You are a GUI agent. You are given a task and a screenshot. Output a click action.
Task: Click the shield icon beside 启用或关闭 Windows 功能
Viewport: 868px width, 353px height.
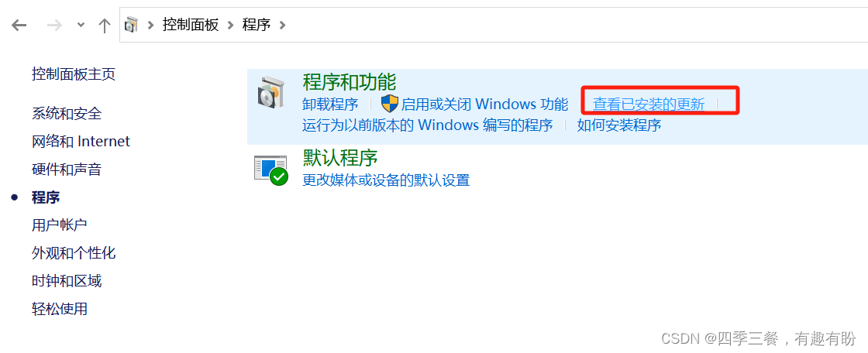(x=390, y=104)
